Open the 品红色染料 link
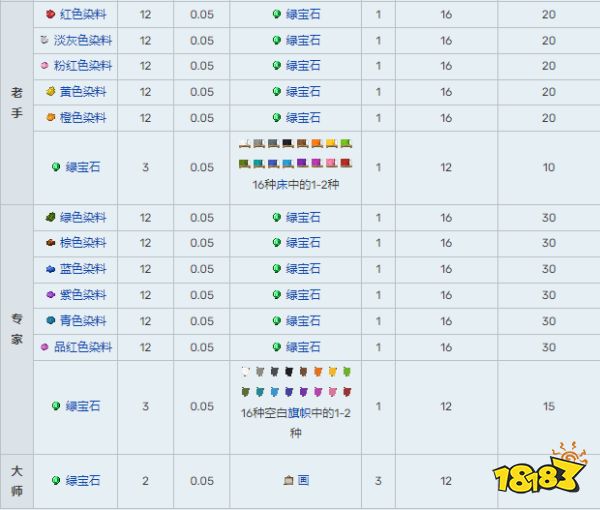The height and width of the screenshot is (510, 600). click(85, 347)
